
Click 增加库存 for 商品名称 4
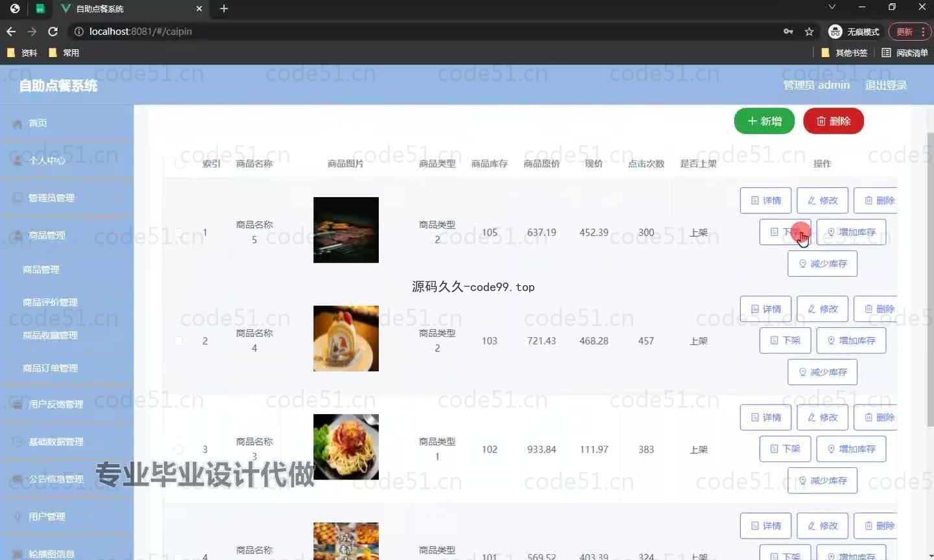[x=851, y=340]
